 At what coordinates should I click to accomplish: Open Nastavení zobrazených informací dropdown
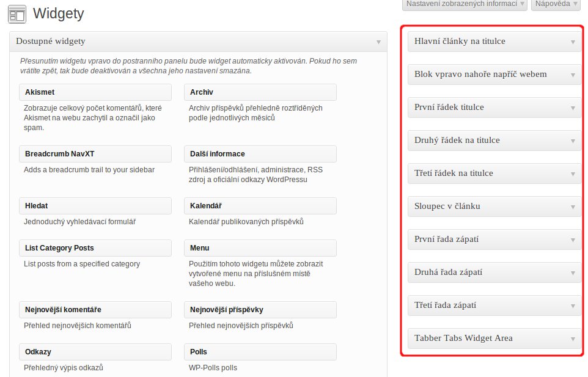tap(464, 4)
